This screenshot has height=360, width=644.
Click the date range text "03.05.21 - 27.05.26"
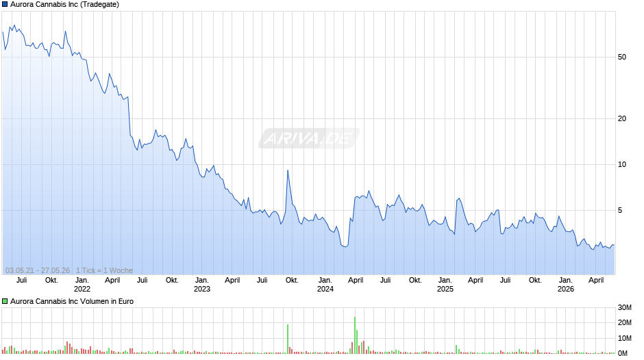38,270
